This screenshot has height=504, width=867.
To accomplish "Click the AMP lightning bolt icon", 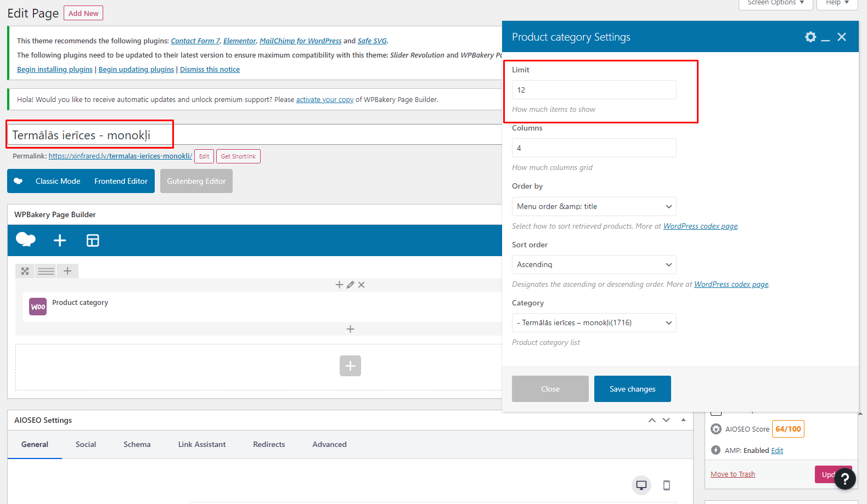I will click(x=716, y=450).
